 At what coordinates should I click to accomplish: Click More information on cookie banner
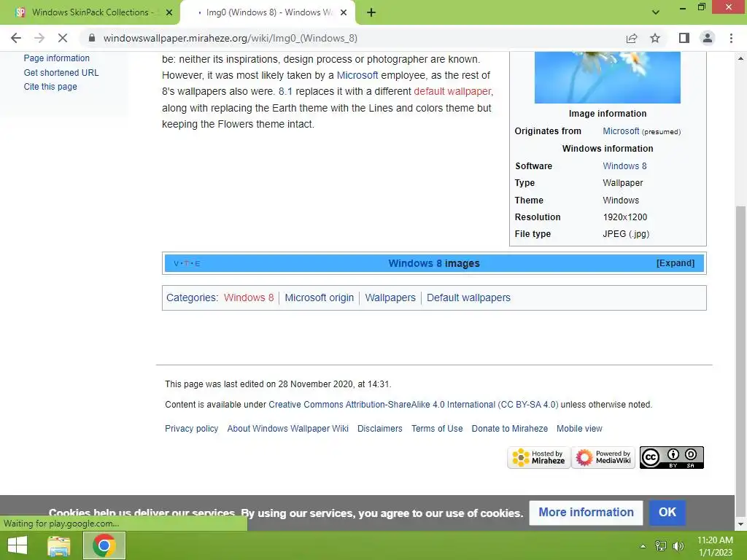586,513
